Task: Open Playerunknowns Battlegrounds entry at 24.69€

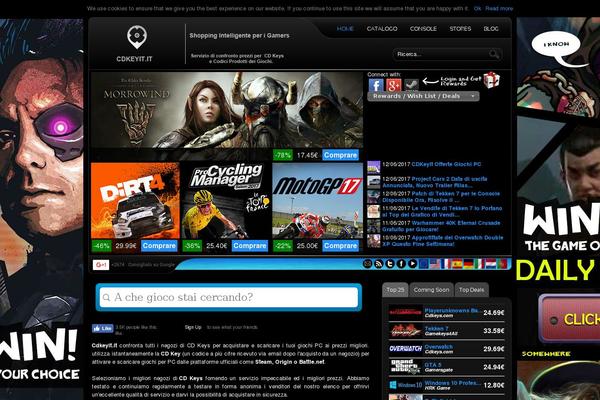Action: [x=447, y=313]
